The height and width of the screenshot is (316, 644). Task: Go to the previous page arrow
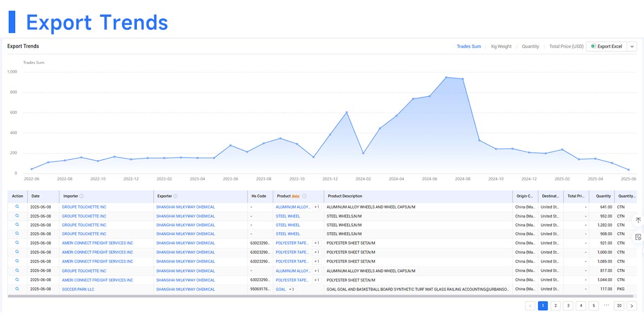(x=530, y=306)
